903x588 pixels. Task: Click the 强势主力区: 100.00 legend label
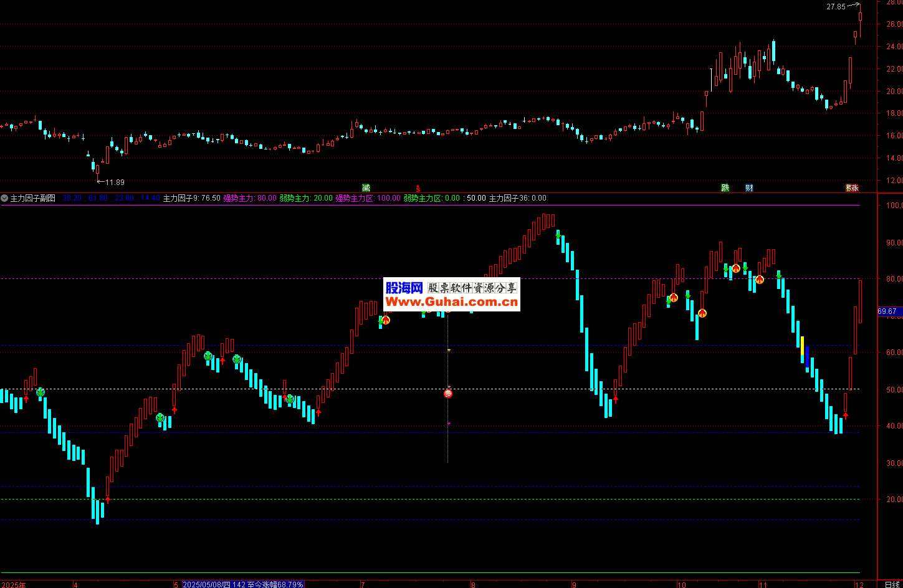click(368, 199)
